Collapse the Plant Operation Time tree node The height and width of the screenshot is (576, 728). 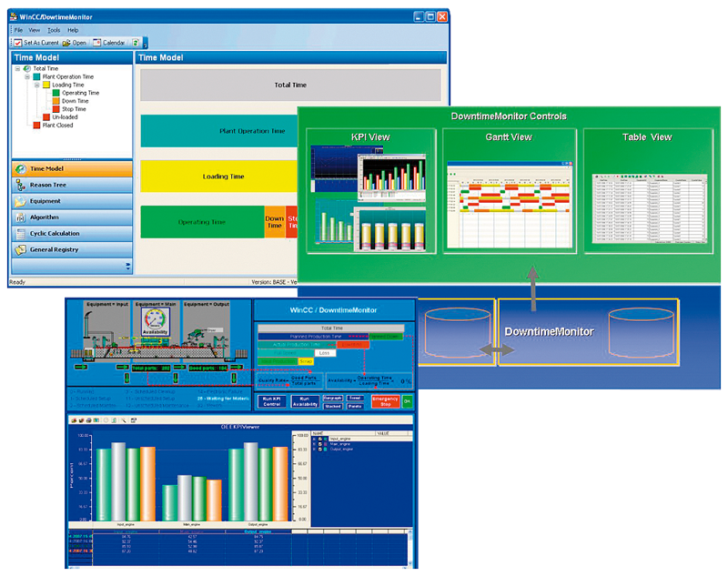[27, 76]
